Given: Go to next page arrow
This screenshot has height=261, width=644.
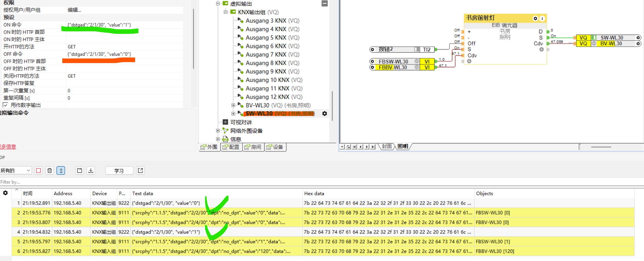Looking at the screenshot, I should (367, 147).
